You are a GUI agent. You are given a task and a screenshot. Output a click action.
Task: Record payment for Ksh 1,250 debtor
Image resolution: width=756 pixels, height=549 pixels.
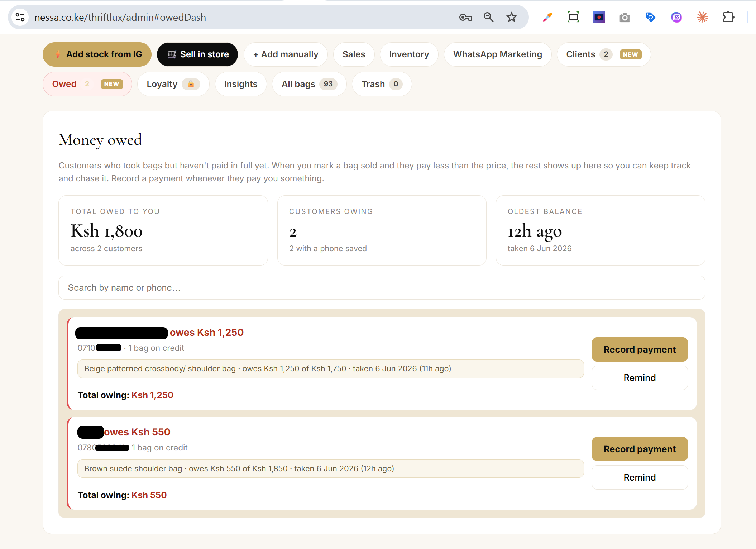point(640,349)
